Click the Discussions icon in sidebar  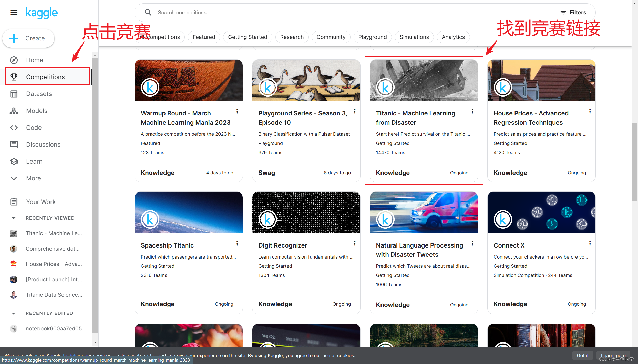(x=14, y=144)
